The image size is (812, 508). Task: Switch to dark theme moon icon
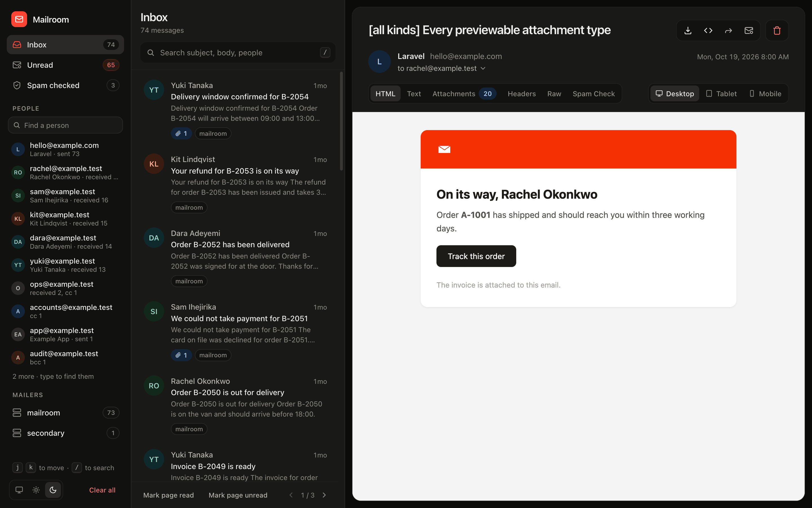pyautogui.click(x=53, y=490)
